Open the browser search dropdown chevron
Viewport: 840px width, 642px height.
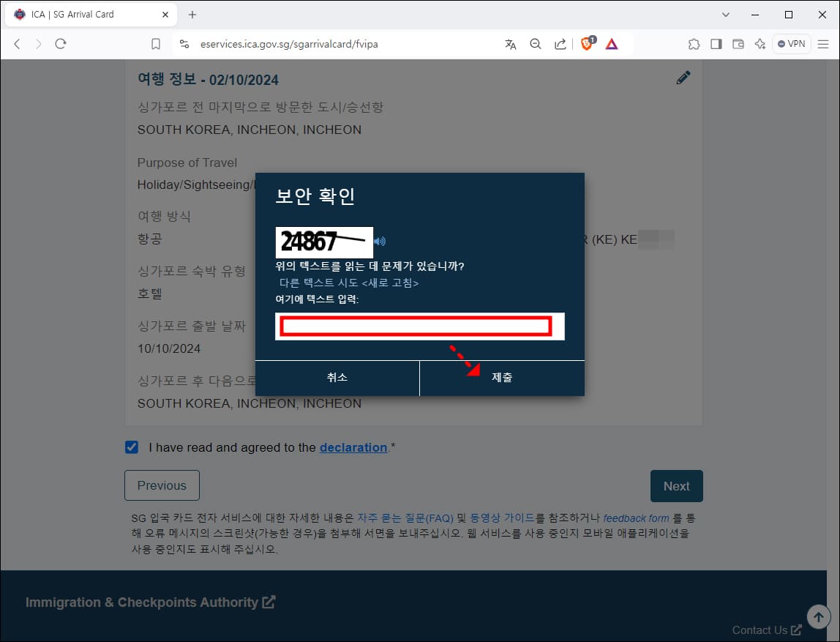[x=725, y=14]
